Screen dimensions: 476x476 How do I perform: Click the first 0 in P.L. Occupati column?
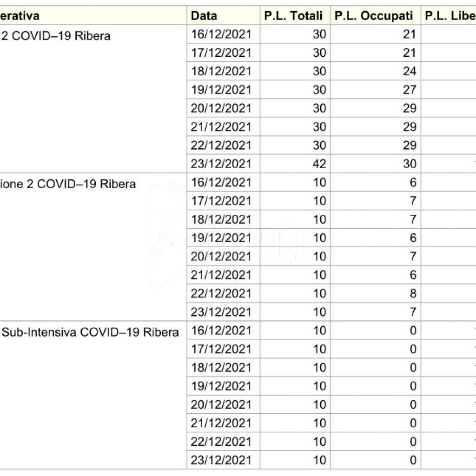[x=413, y=331]
